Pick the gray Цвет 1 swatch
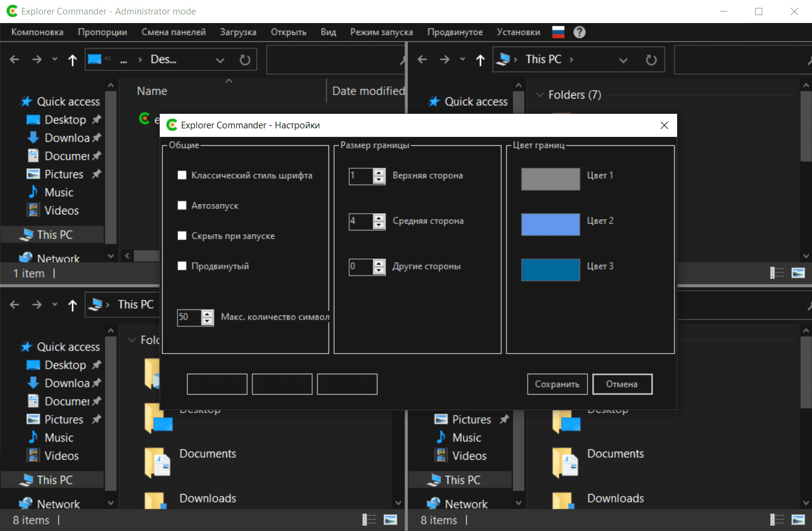Screen dimensions: 812x531 pos(551,179)
